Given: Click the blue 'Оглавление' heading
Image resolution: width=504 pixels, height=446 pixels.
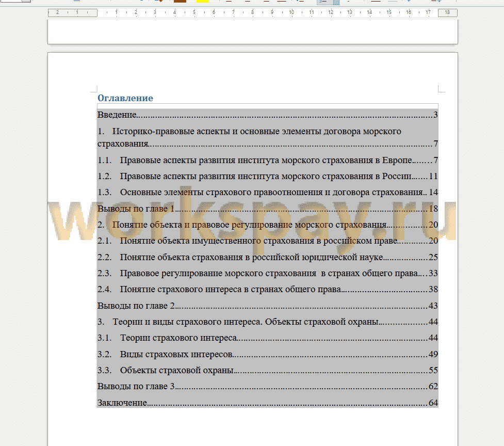Looking at the screenshot, I should (125, 98).
